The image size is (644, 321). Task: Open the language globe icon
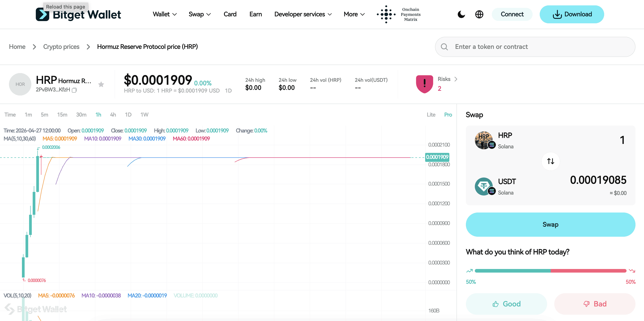[x=479, y=14]
